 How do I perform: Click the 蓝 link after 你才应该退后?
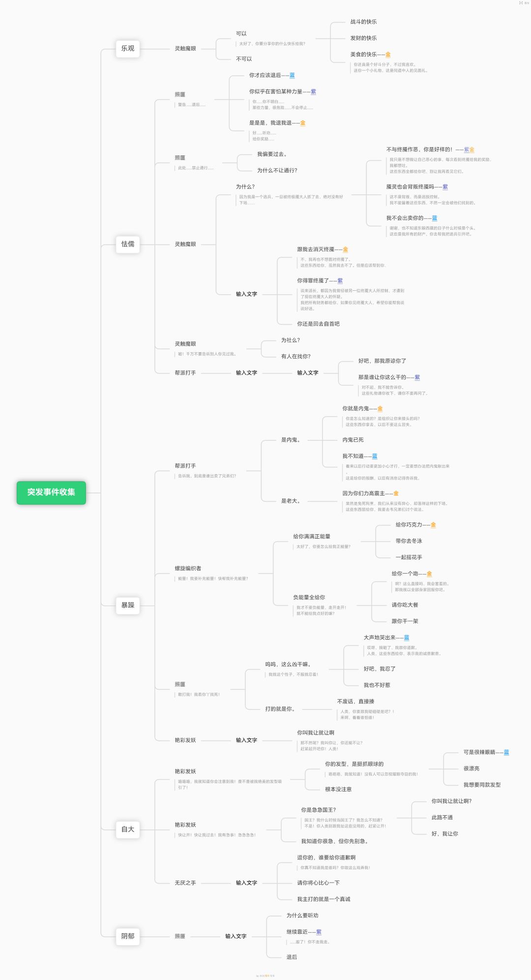[x=292, y=76]
